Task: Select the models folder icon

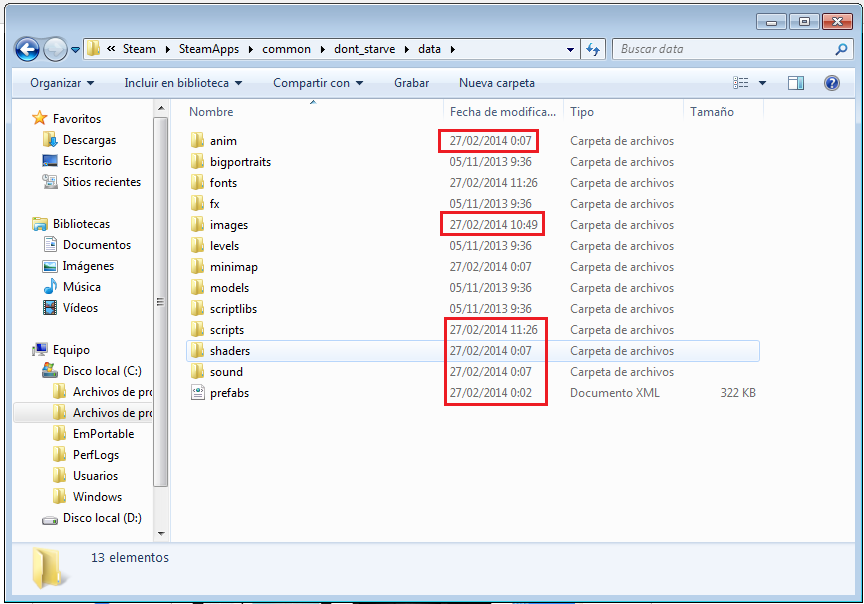Action: point(197,287)
